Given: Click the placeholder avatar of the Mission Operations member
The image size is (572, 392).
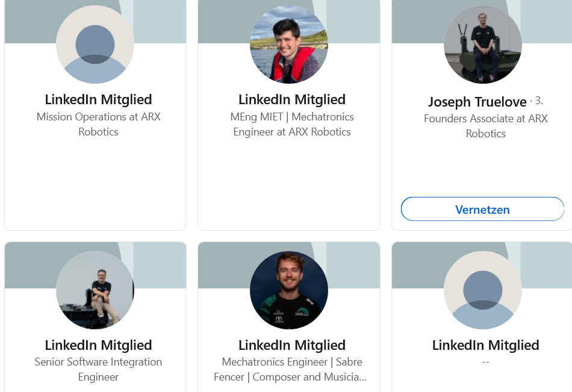Looking at the screenshot, I should tap(95, 45).
